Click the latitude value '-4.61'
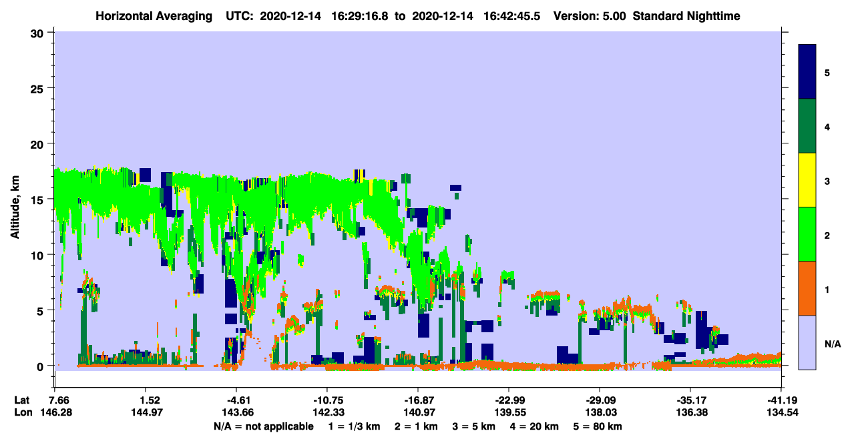868x445 pixels. (x=237, y=400)
